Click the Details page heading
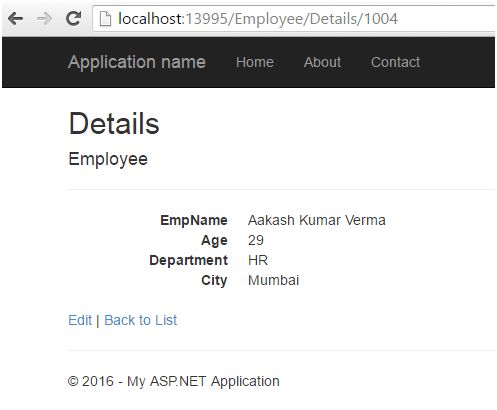Image resolution: width=497 pixels, height=410 pixels. [x=114, y=124]
